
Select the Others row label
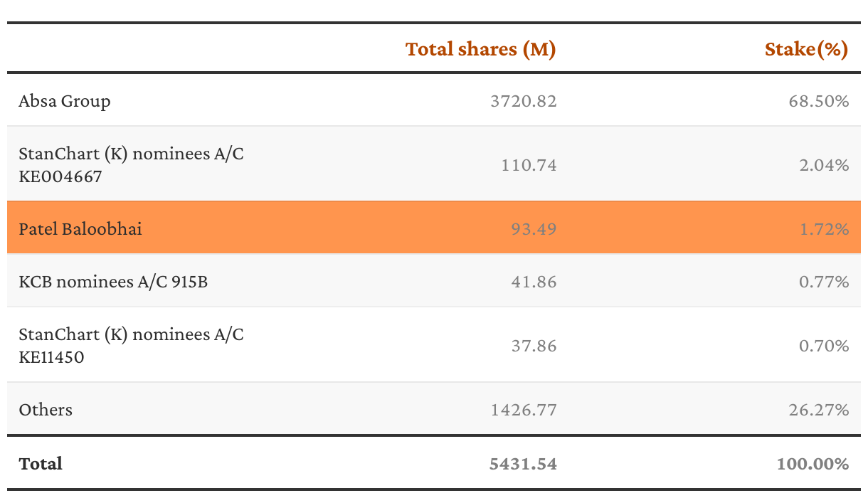(x=46, y=410)
